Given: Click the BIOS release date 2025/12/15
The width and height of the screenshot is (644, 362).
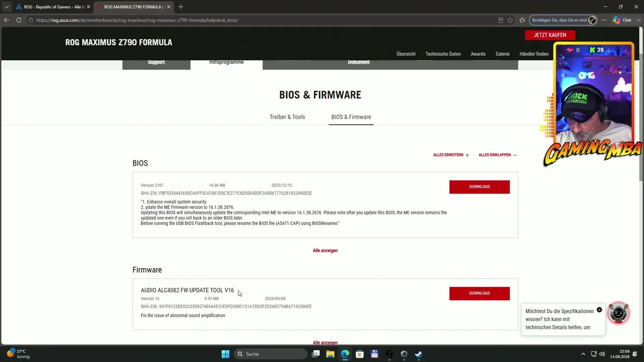Looking at the screenshot, I should pyautogui.click(x=282, y=186).
